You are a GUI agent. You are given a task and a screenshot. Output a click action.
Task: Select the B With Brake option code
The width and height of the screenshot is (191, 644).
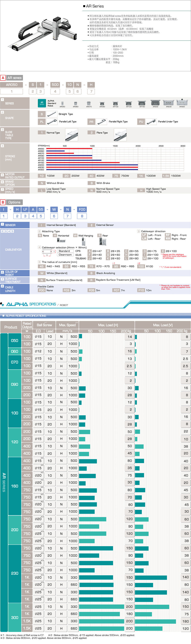(x=91, y=183)
